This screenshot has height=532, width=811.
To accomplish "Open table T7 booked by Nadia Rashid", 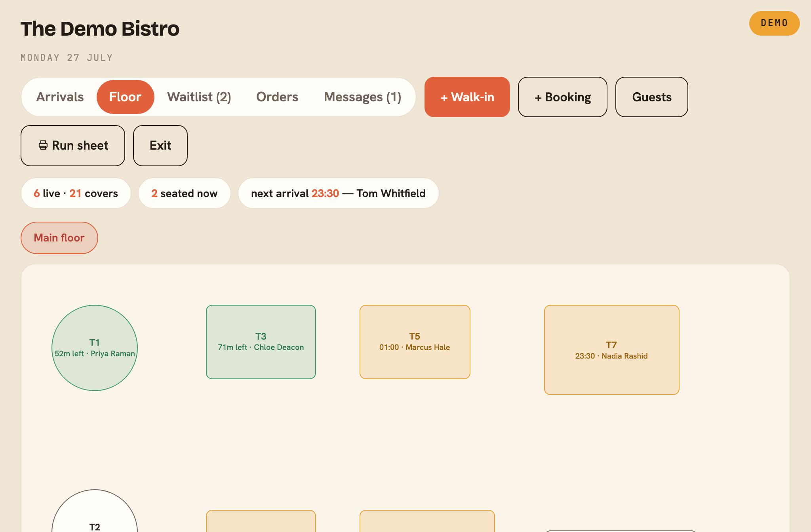I will (x=612, y=350).
